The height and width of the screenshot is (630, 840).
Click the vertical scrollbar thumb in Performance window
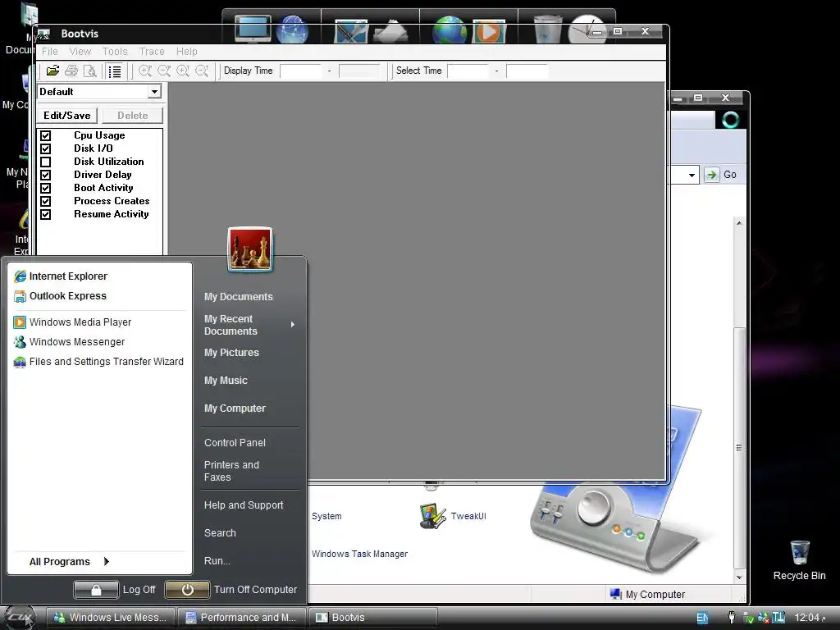(x=739, y=448)
